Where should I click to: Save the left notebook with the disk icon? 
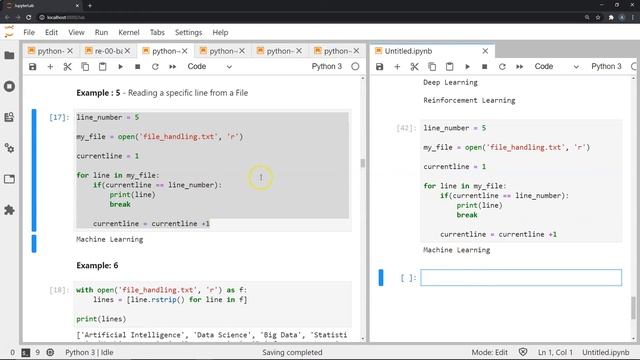click(x=33, y=67)
